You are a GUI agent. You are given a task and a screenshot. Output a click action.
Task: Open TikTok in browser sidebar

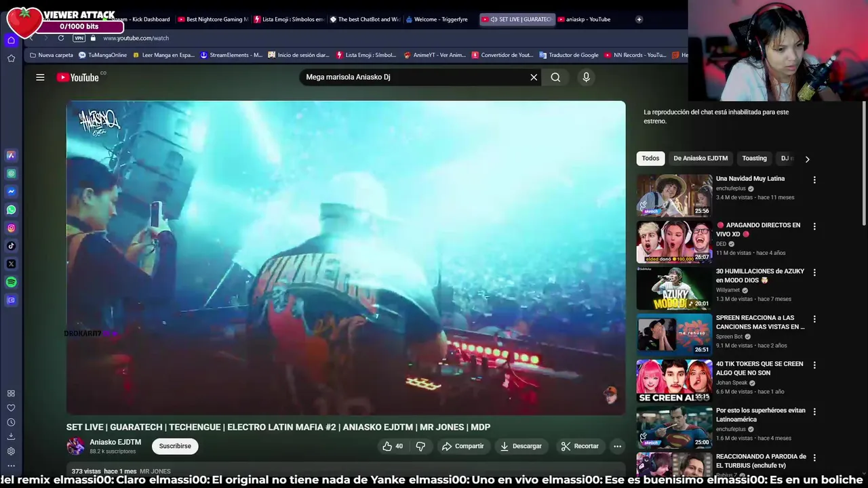point(11,246)
